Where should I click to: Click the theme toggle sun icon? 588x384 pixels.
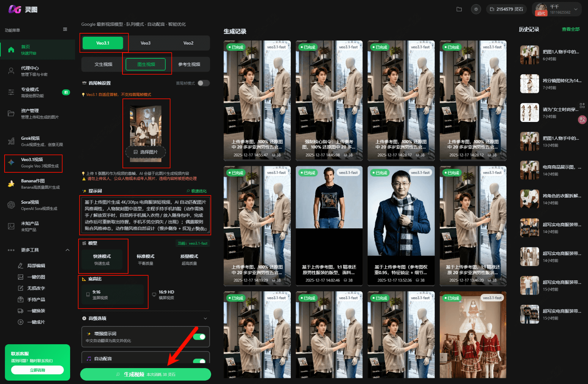(x=476, y=9)
